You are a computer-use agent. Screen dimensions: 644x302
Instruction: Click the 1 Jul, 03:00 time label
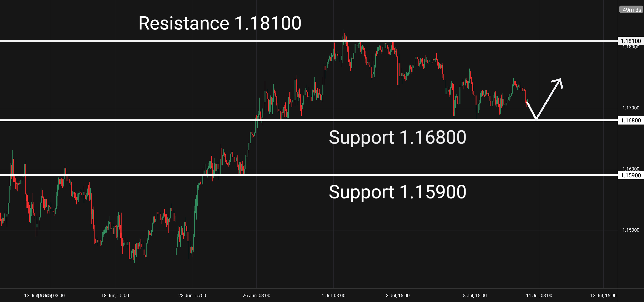pyautogui.click(x=333, y=295)
